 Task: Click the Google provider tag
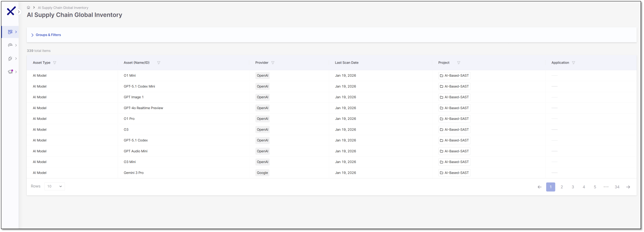click(262, 173)
